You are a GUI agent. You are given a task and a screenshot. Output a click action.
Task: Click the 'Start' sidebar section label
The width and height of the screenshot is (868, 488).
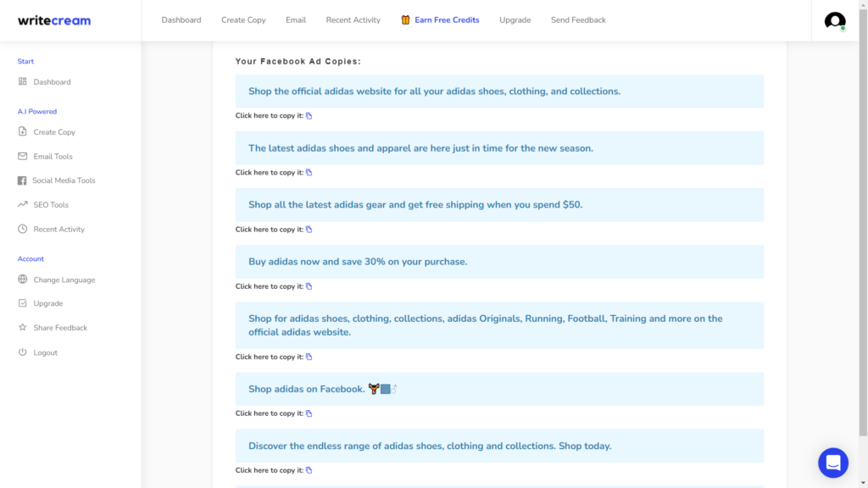[25, 61]
